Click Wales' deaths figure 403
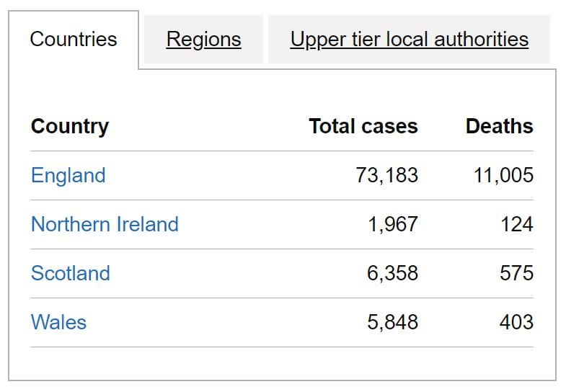Screen dimensions: 566x392 pyautogui.click(x=516, y=322)
